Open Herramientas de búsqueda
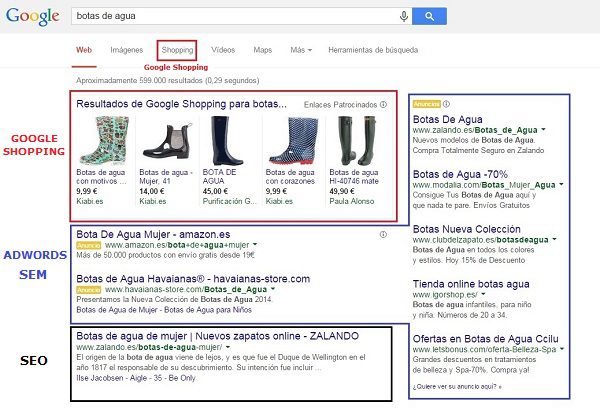 [373, 50]
